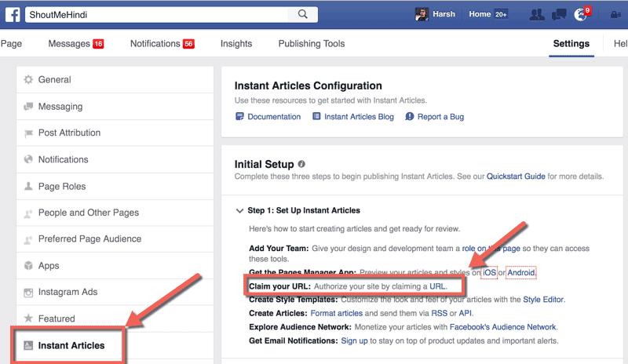Open the Notifications tab with badge 56
The image size is (628, 364).
click(x=162, y=44)
